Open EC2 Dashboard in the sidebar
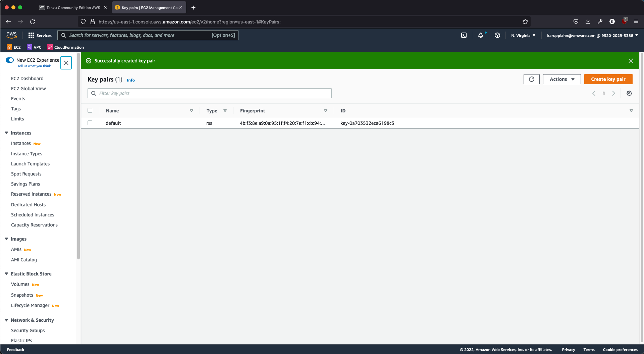644x354 pixels. [x=27, y=79]
